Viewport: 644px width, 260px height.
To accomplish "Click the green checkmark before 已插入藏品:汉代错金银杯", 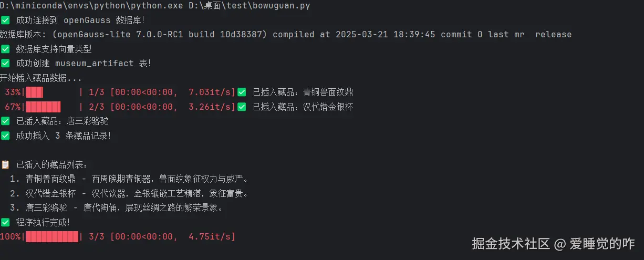I will click(242, 107).
